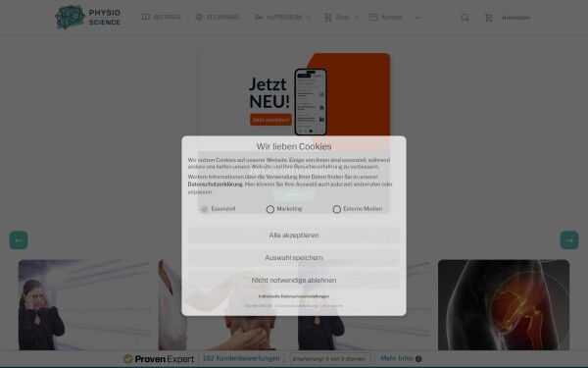This screenshot has height=368, width=588.
Task: Click the Beiträge book icon
Action: pos(146,17)
